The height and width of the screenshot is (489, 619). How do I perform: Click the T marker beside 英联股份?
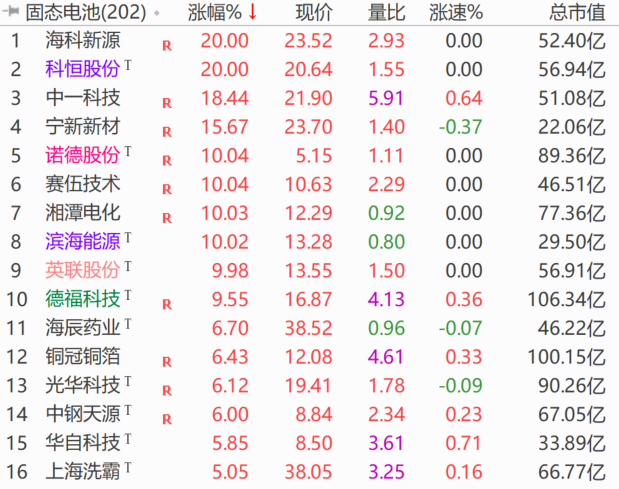[x=128, y=266]
